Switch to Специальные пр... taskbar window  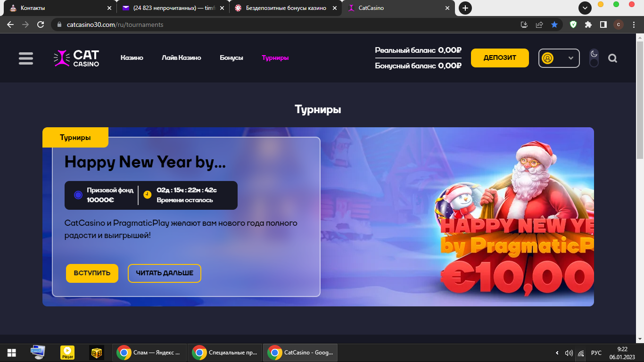click(x=225, y=353)
